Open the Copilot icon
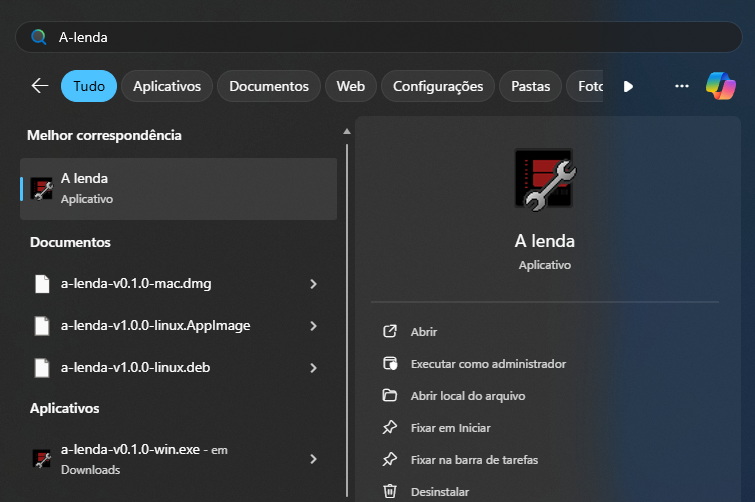Screen dimensions: 755x502 (720, 86)
